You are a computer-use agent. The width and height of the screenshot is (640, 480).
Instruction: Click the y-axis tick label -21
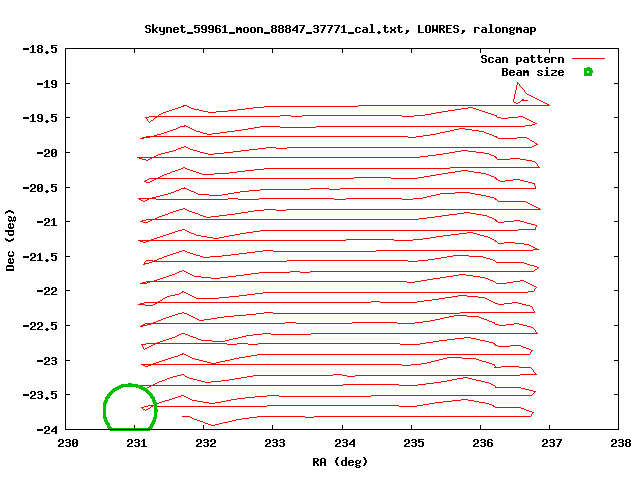(47, 222)
